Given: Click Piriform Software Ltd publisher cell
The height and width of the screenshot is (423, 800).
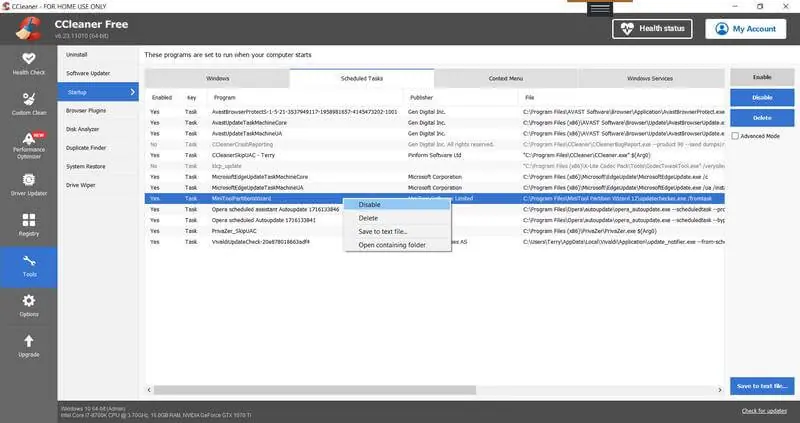Looking at the screenshot, I should [x=434, y=155].
